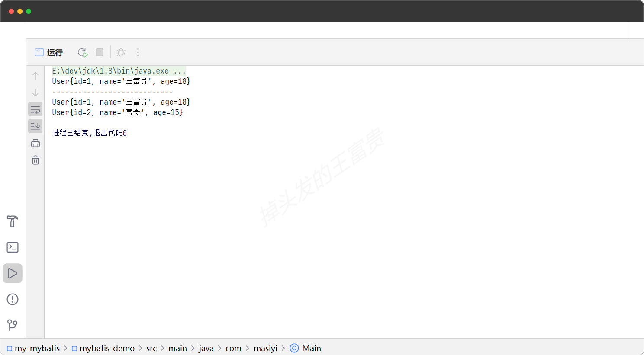
Task: Toggle scroll-to-end of output icon
Action: pos(35,126)
